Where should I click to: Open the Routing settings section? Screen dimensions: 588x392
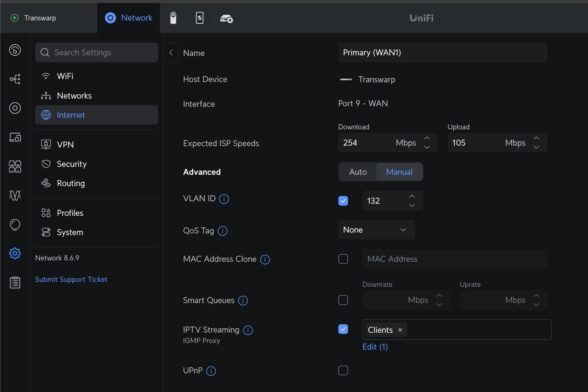[x=96, y=183]
